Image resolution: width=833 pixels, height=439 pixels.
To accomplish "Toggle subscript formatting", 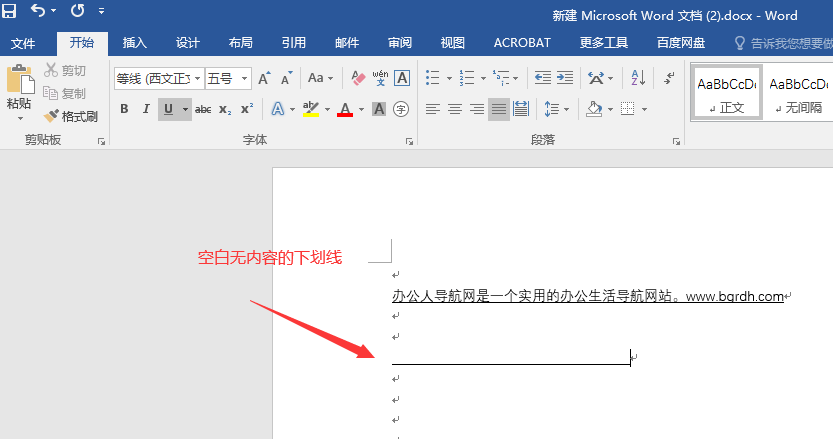I will (x=225, y=109).
